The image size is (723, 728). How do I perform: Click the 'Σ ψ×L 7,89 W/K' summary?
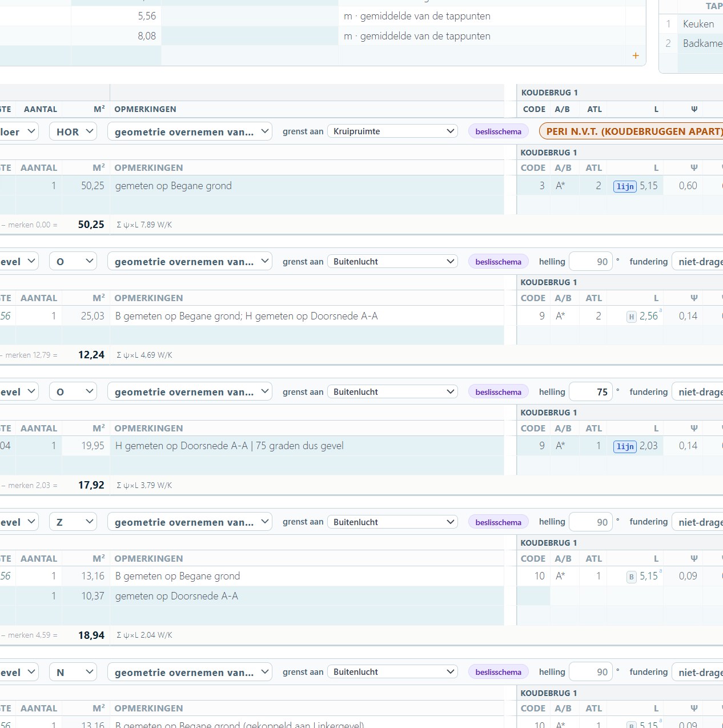coord(144,225)
